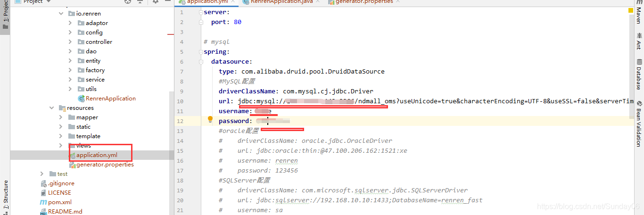
Task: Place cursor on the port: 80 line
Action: [x=226, y=22]
